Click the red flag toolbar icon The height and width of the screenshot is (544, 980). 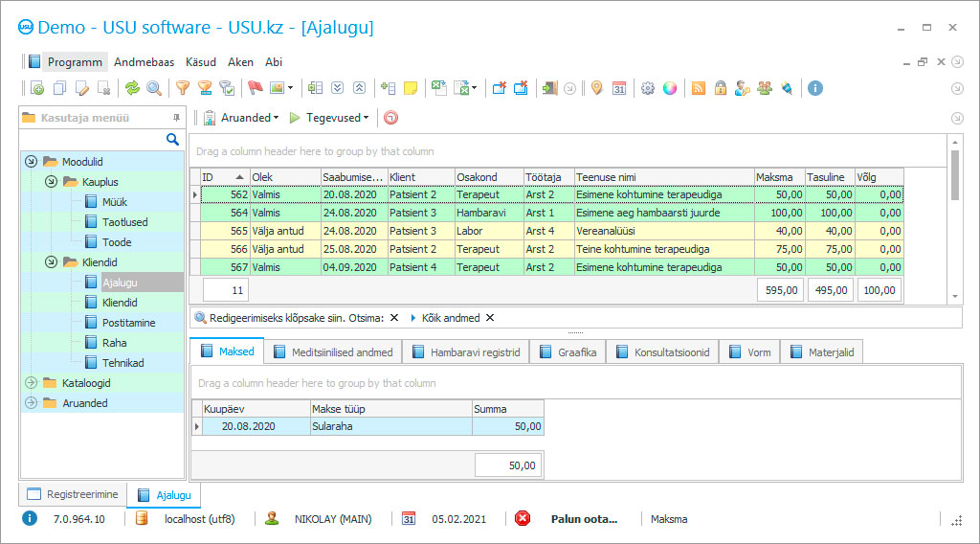coord(255,88)
